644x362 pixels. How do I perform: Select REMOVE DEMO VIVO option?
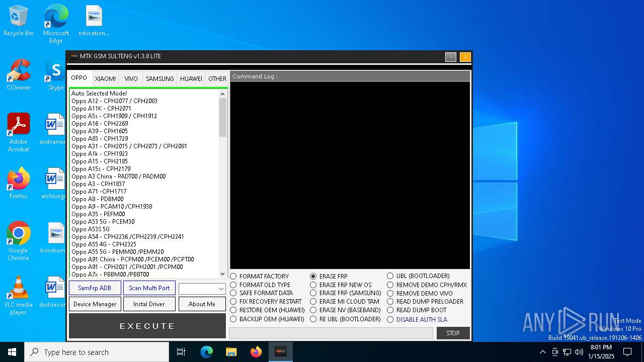(420, 294)
